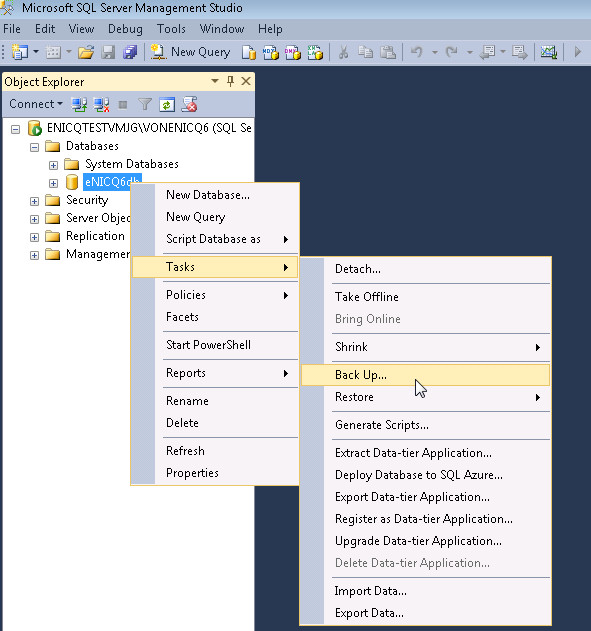Choose Properties from context menu
Image resolution: width=591 pixels, height=631 pixels.
(215, 473)
